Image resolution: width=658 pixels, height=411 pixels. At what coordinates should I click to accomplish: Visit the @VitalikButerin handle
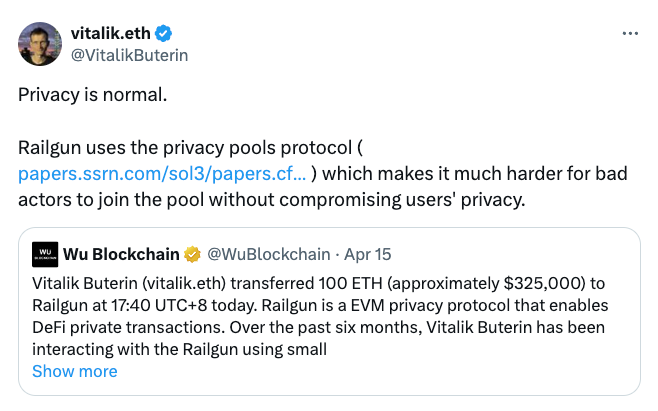[129, 55]
